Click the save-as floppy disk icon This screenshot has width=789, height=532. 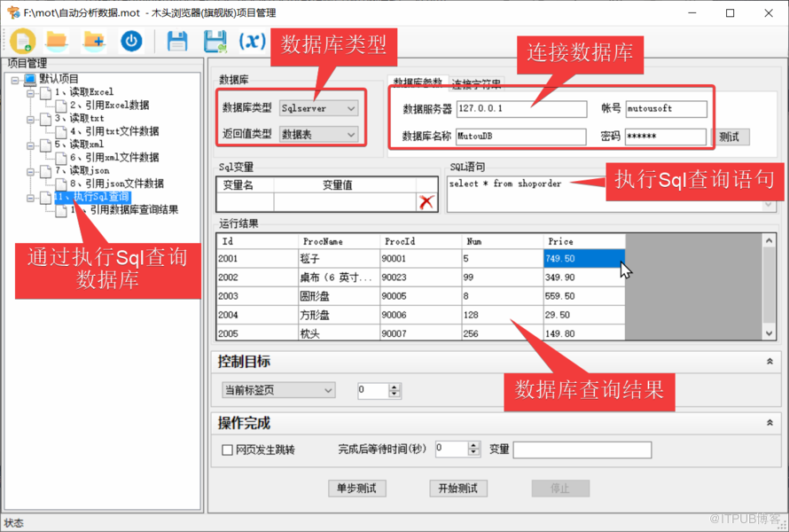pos(215,40)
